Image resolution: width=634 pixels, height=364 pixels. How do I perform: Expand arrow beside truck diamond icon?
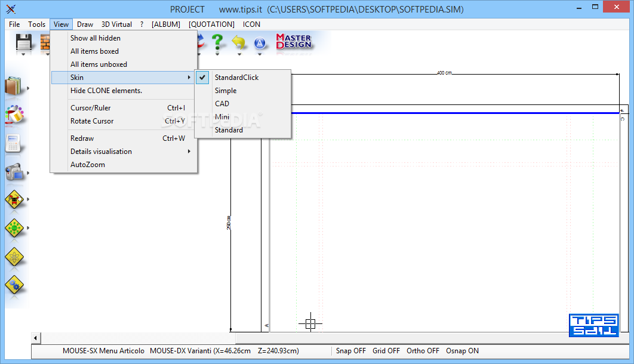[x=28, y=199]
